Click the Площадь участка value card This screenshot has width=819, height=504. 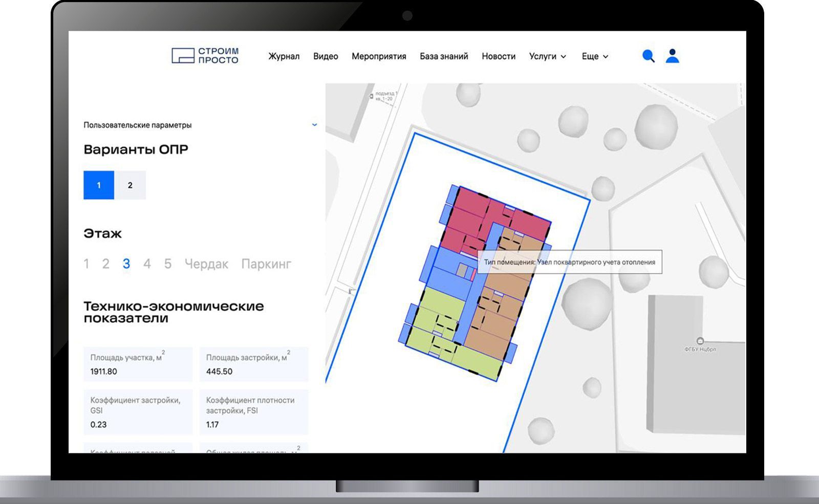click(x=138, y=364)
